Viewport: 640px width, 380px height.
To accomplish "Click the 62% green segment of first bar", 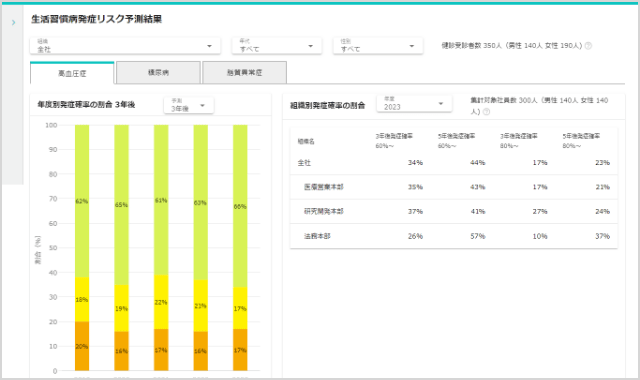I will pyautogui.click(x=82, y=201).
